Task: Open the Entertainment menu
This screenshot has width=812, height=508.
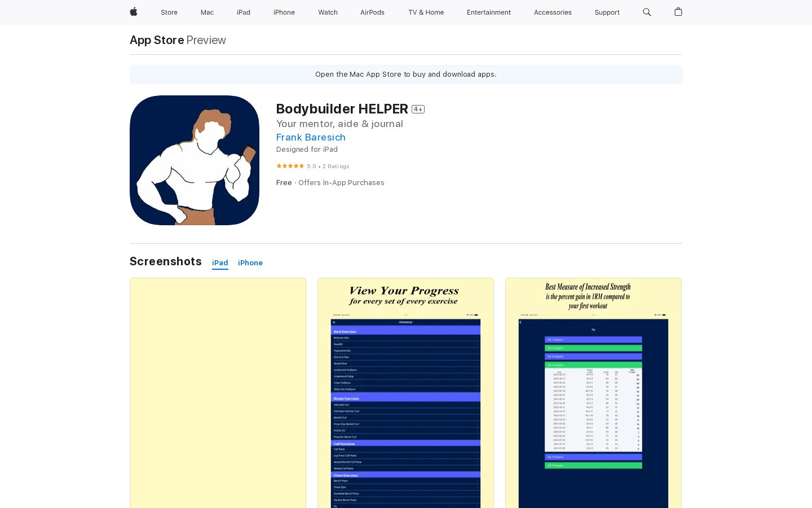Action: (x=488, y=12)
